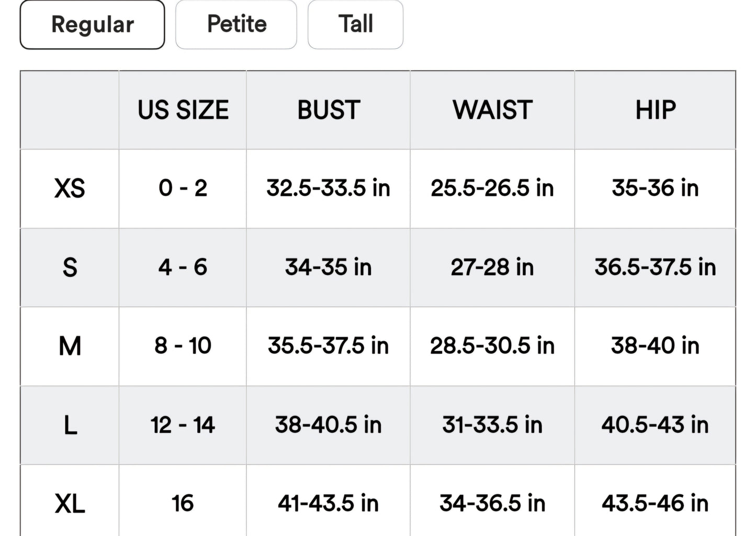Click the 32.5-33.5 in bust cell
The height and width of the screenshot is (536, 756).
tap(328, 188)
